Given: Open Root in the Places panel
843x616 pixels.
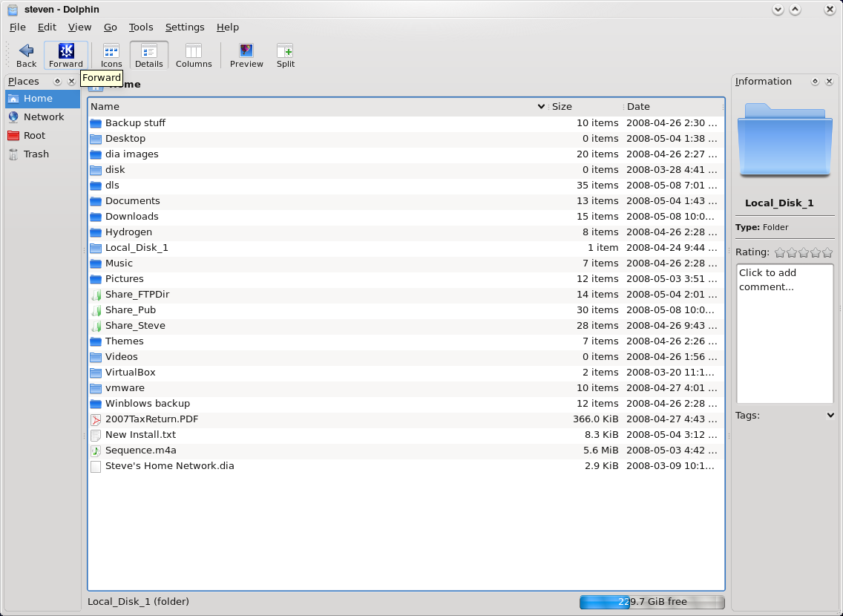Looking at the screenshot, I should pyautogui.click(x=34, y=136).
